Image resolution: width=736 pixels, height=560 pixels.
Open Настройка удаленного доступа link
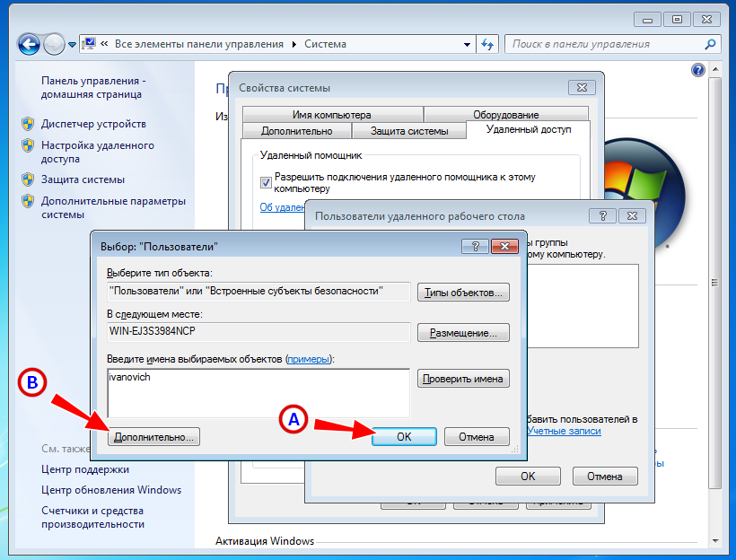(x=98, y=152)
